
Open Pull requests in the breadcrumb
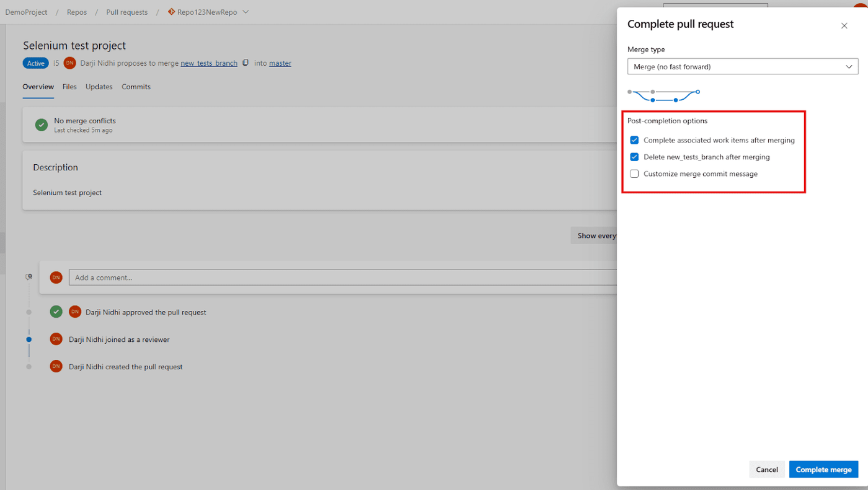pyautogui.click(x=127, y=12)
